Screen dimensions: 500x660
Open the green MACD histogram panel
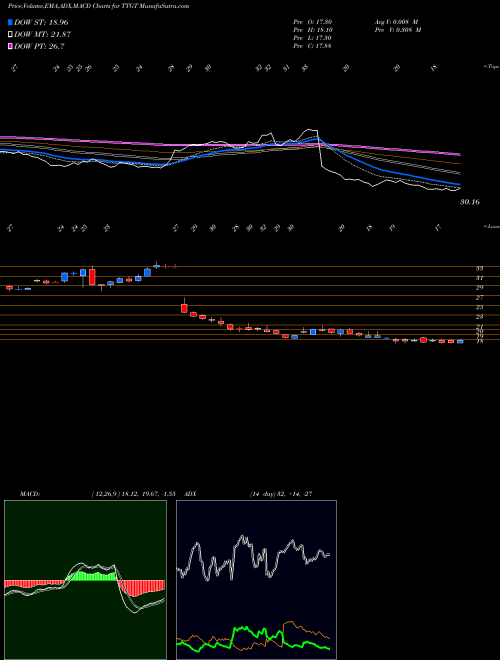tap(85, 580)
